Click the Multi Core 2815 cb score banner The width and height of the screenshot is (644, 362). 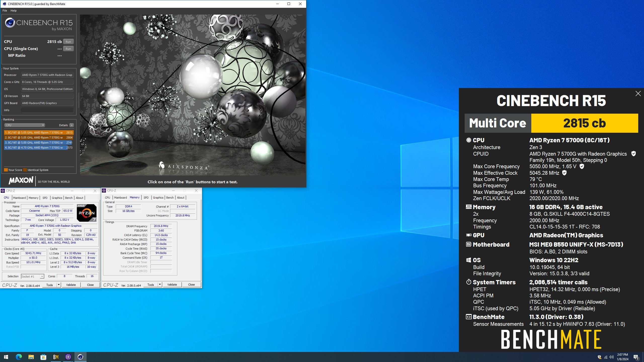click(551, 123)
